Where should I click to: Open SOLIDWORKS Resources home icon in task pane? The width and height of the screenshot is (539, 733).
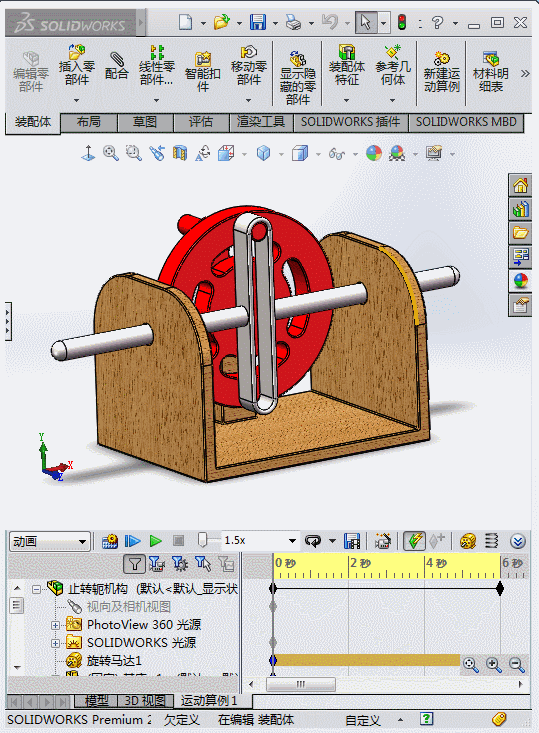(x=520, y=186)
